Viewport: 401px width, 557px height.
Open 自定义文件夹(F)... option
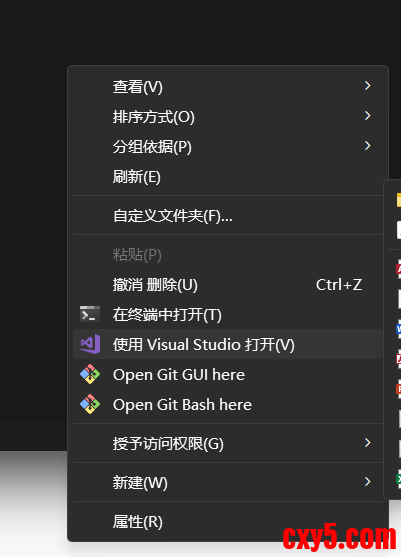227,215
